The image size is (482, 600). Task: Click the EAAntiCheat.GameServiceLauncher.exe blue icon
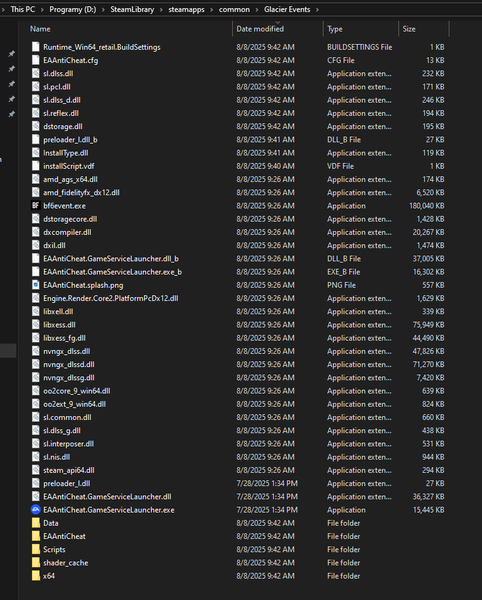(x=36, y=510)
